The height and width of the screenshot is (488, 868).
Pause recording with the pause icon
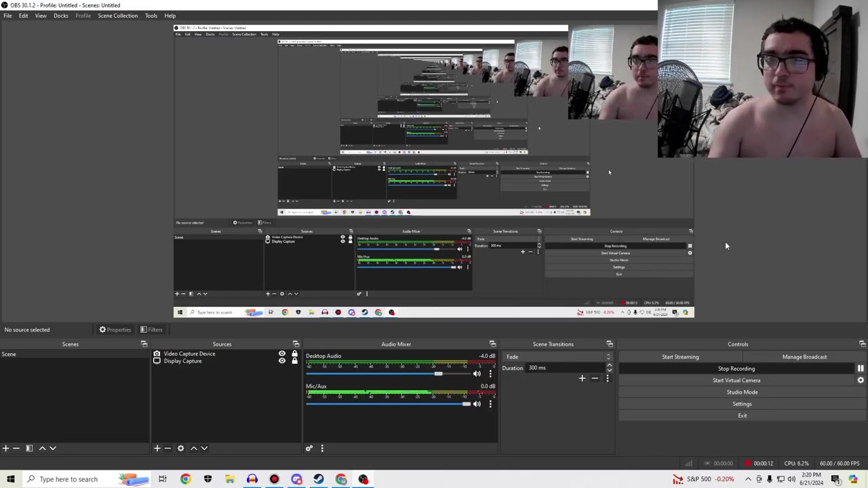point(861,369)
